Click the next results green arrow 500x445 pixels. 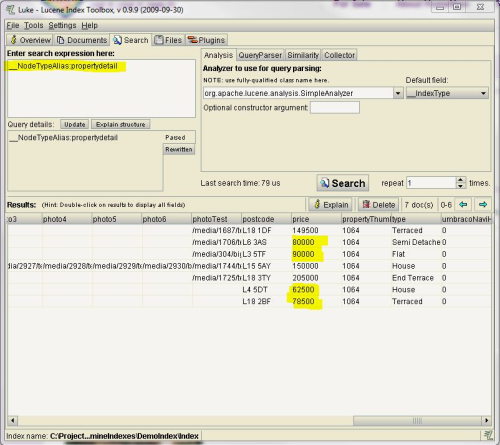483,204
